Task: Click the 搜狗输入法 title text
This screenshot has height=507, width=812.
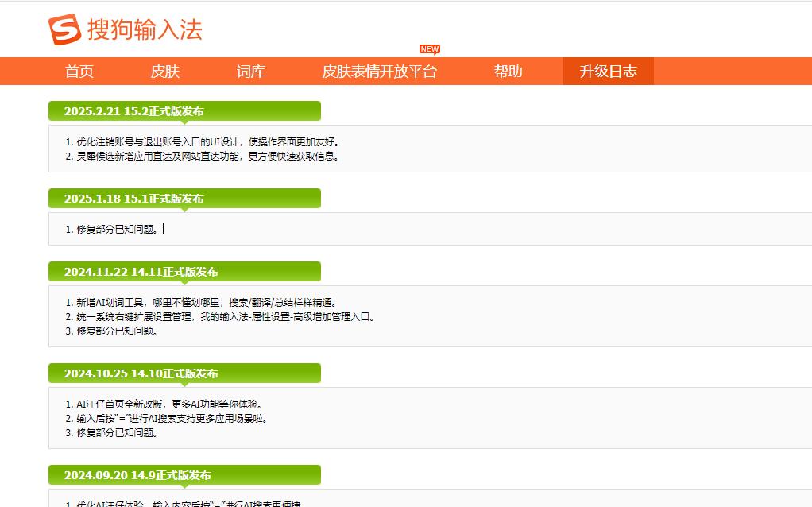Action: (145, 29)
